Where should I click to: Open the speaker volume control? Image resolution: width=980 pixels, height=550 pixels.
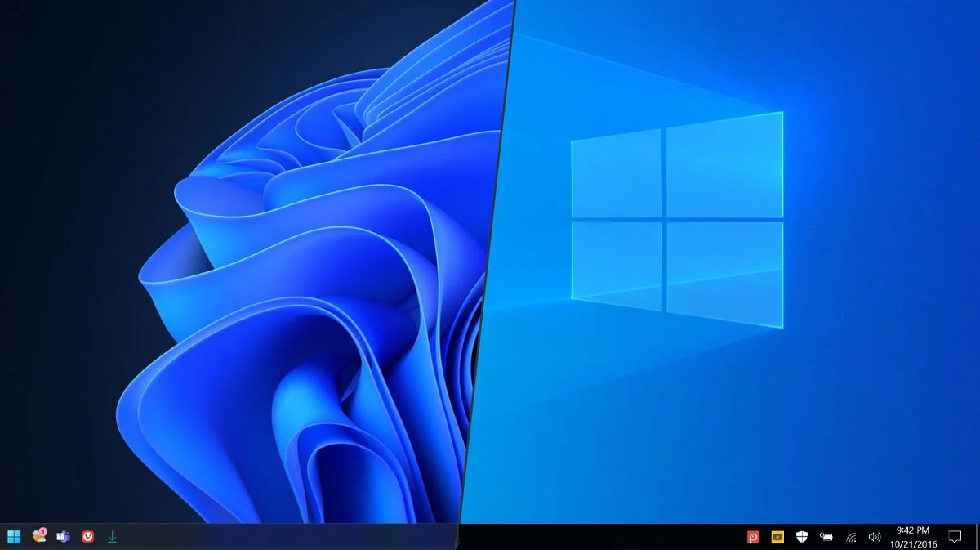coord(875,537)
